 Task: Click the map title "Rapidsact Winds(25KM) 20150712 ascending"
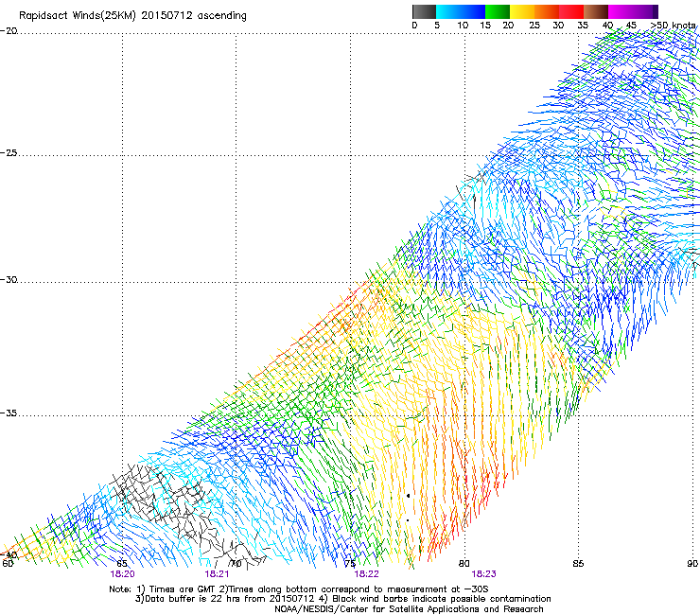point(132,16)
